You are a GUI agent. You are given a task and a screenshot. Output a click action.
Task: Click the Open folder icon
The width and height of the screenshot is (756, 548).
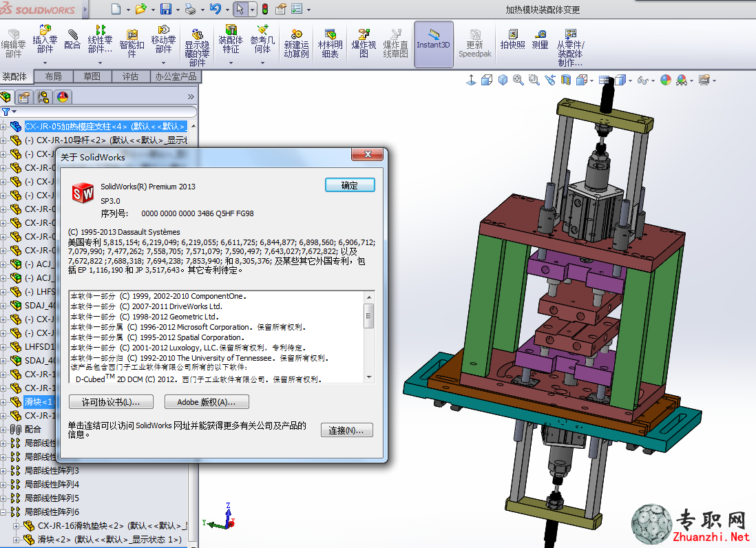[140, 9]
